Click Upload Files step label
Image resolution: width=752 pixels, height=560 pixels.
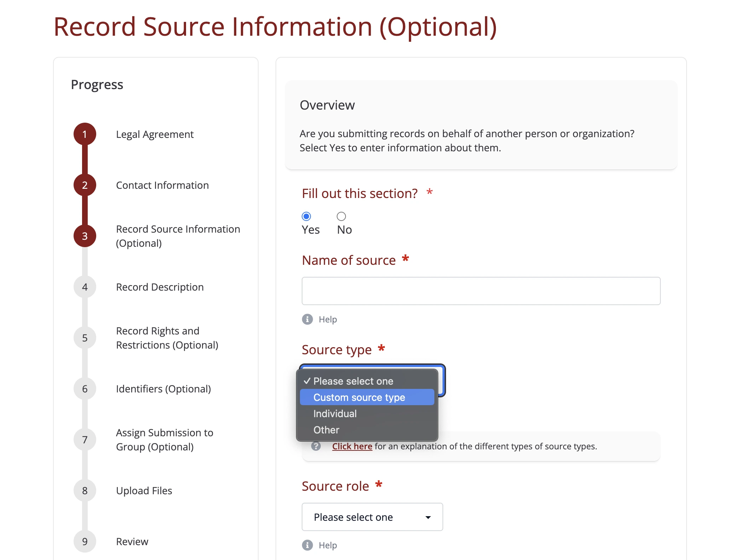pos(144,491)
